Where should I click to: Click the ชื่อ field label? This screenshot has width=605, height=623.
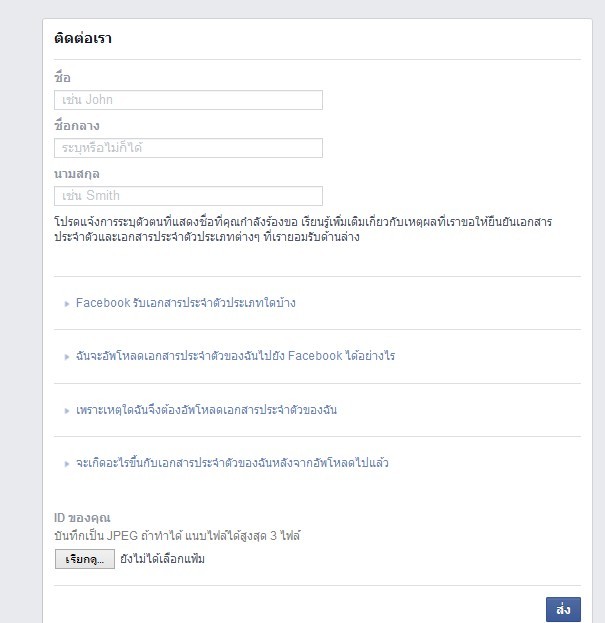pyautogui.click(x=62, y=78)
